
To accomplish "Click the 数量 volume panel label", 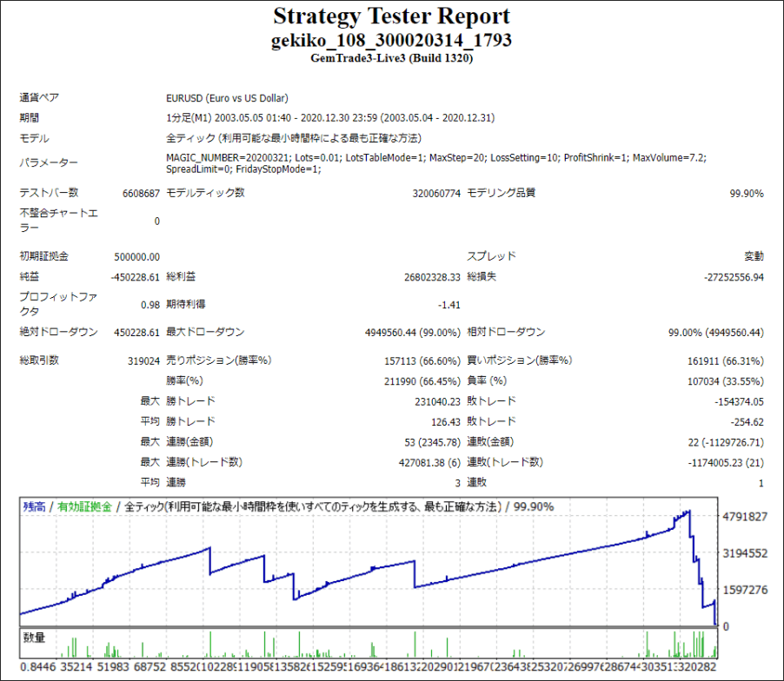I will tap(34, 638).
